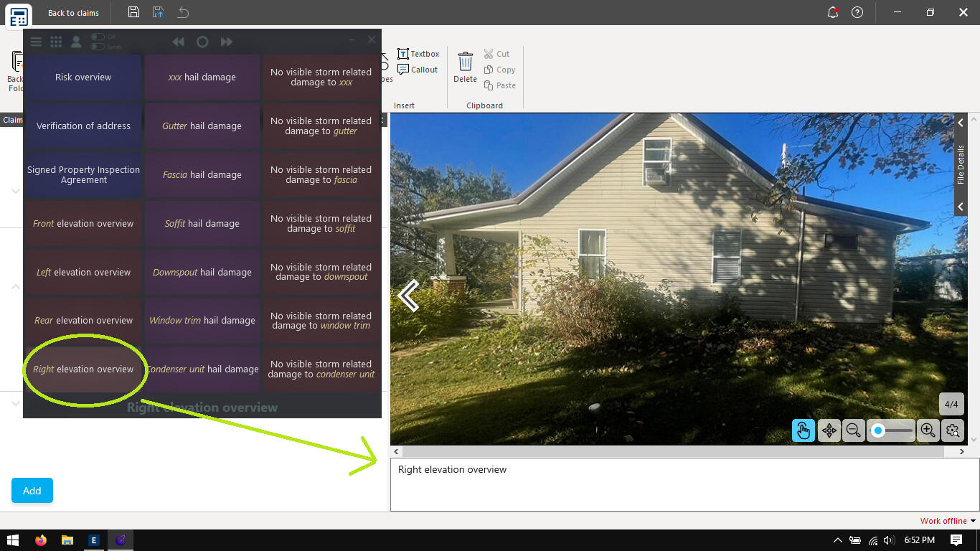Click the Back to claims link
The width and height of the screenshot is (980, 551).
click(73, 13)
